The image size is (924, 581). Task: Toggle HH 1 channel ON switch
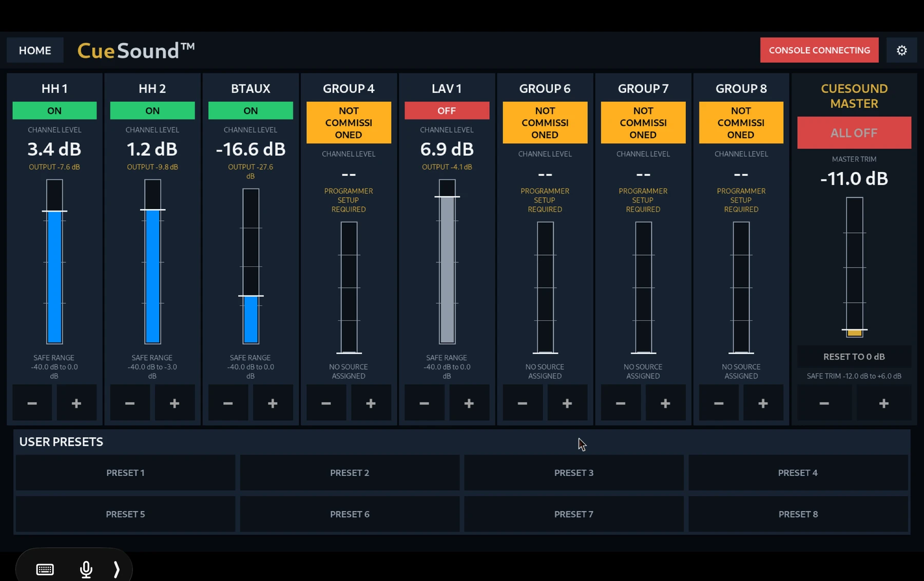pyautogui.click(x=54, y=110)
